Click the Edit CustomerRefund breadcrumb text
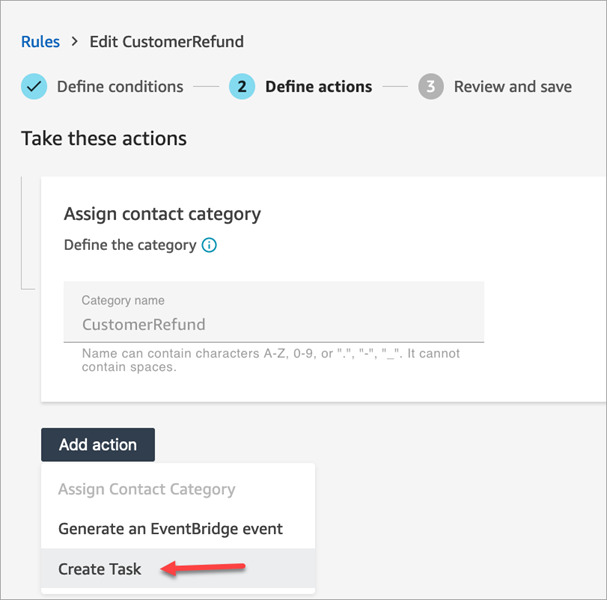 [167, 42]
